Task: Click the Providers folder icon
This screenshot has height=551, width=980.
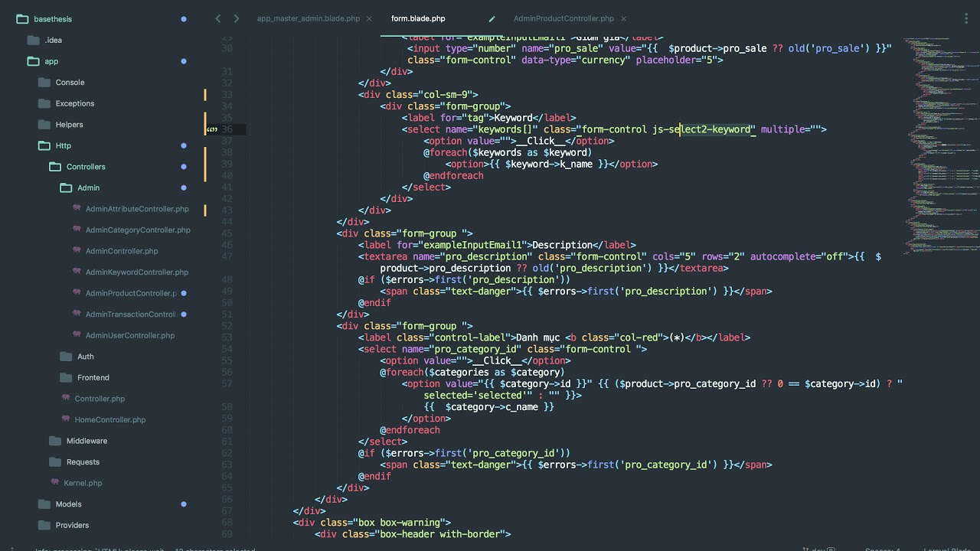Action: (44, 525)
